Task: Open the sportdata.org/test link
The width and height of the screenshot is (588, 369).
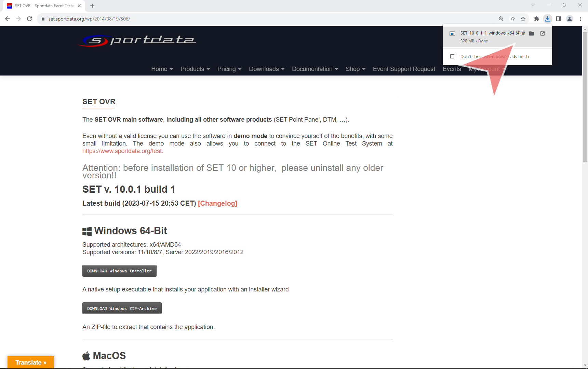Action: [x=123, y=151]
